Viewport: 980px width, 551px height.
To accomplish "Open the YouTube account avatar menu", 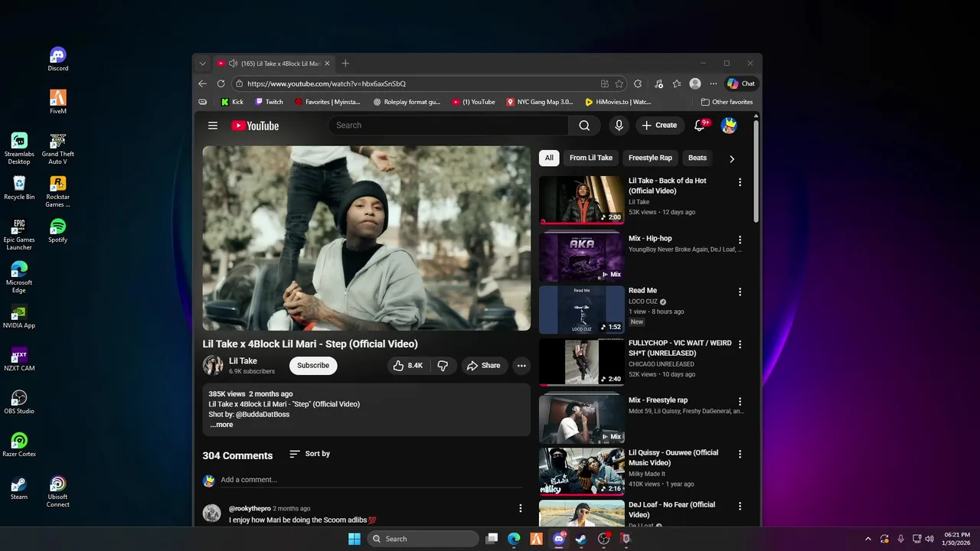I will pyautogui.click(x=729, y=126).
